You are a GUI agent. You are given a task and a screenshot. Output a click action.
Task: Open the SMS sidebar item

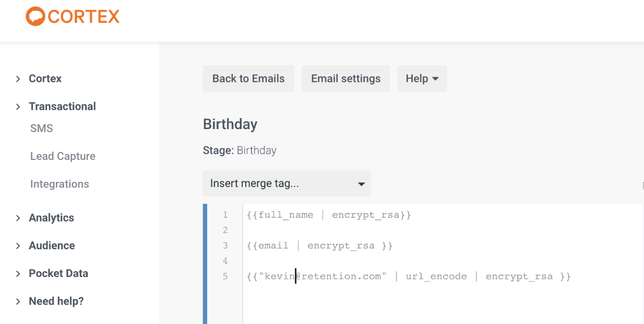tap(42, 129)
